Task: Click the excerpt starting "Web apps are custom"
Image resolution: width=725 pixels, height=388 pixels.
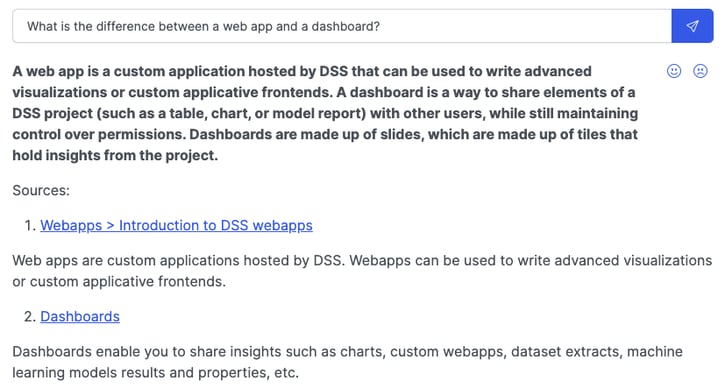Action: 362,260
